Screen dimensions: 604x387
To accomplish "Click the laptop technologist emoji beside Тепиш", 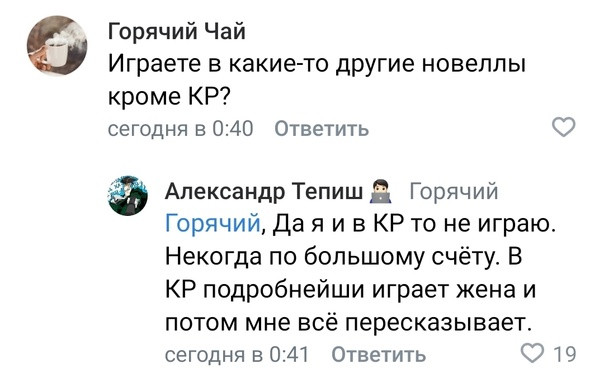I will pyautogui.click(x=380, y=191).
